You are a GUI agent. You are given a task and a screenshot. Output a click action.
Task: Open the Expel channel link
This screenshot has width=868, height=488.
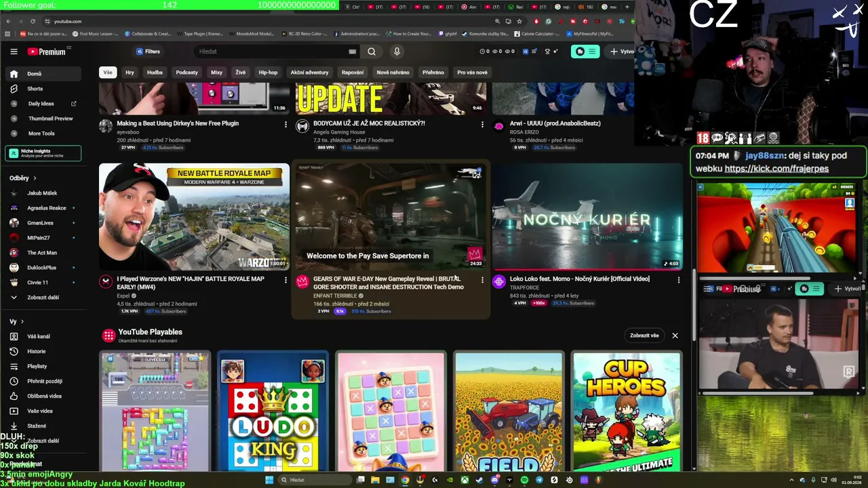pos(123,296)
